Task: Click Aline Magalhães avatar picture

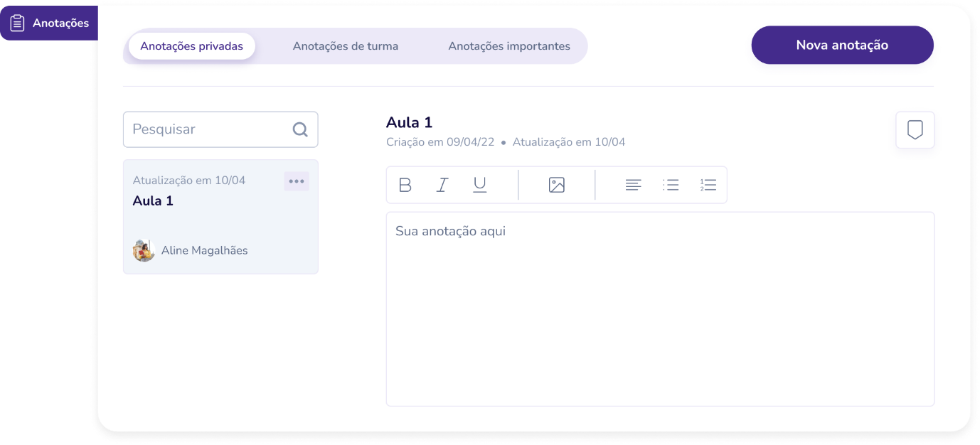Action: 144,250
